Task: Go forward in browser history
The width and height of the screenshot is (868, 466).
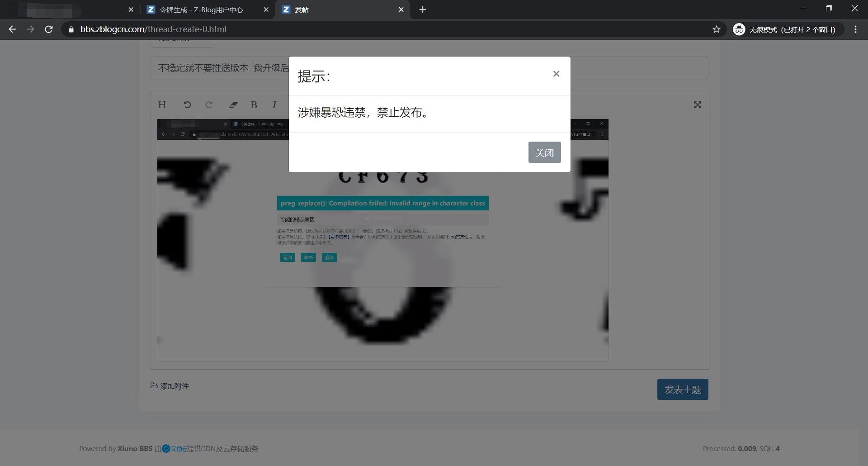Action: tap(30, 29)
